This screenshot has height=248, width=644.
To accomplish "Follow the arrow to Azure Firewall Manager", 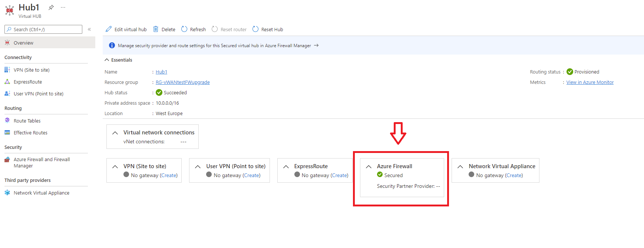I will point(316,46).
